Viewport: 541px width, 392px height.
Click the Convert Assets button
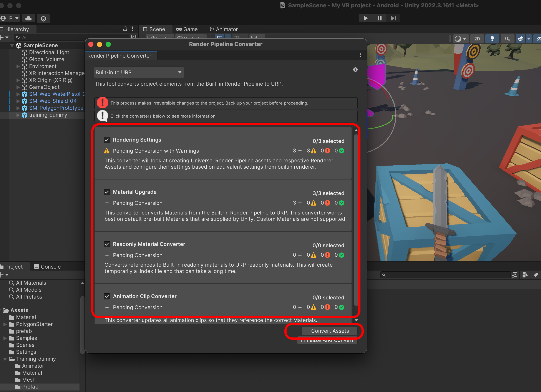[x=329, y=331]
